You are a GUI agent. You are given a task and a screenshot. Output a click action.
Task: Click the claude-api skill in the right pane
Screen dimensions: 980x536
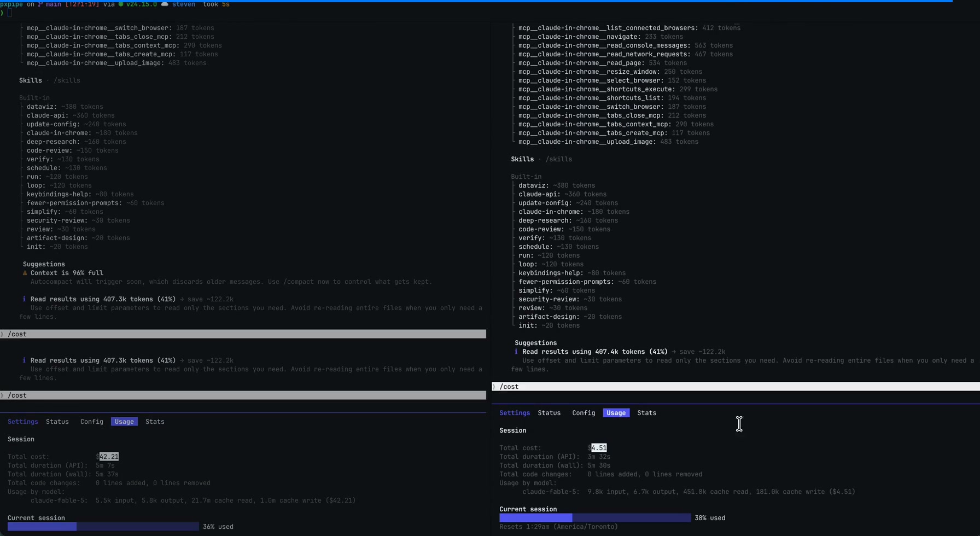click(x=562, y=194)
